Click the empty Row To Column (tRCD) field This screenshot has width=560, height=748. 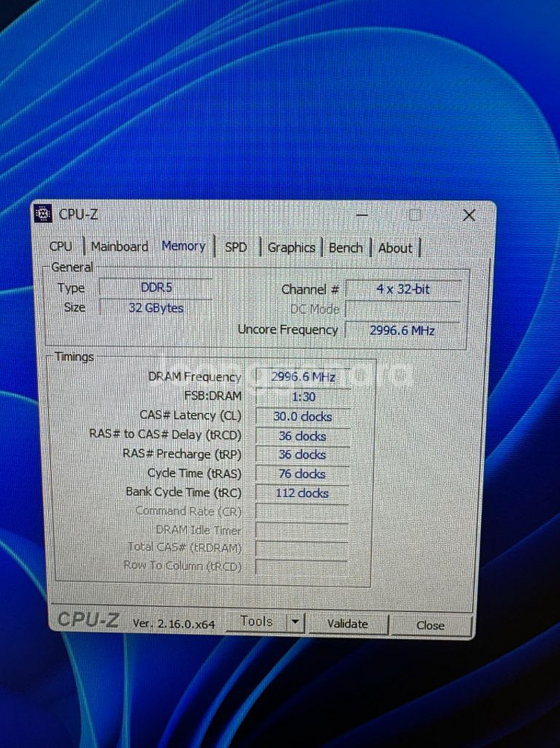tap(301, 566)
